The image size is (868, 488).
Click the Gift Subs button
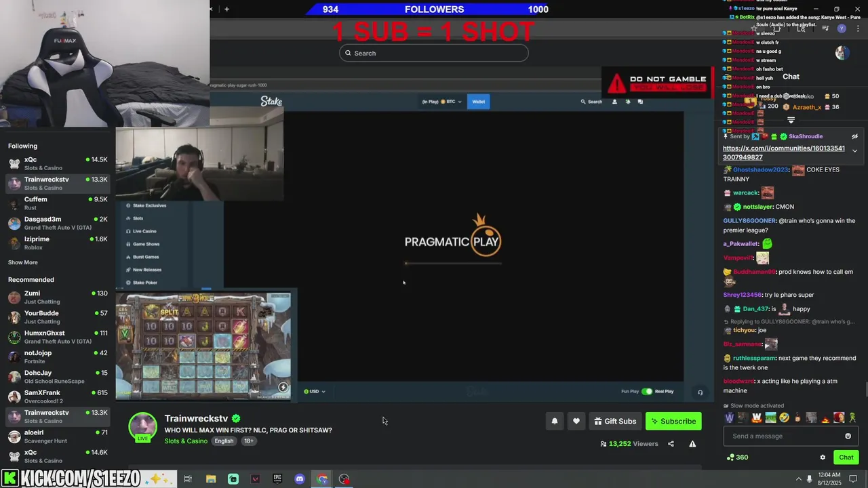(615, 421)
